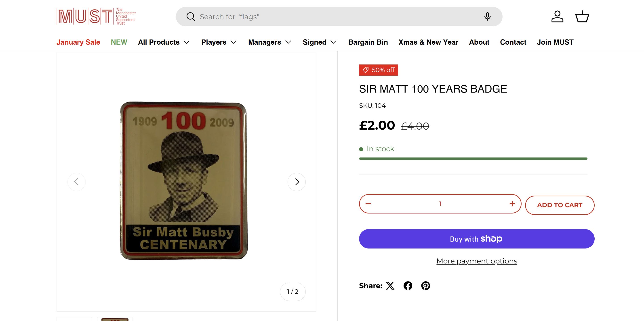Screen dimensions: 644x321
Task: Increase quantity with the plus button
Action: click(512, 204)
